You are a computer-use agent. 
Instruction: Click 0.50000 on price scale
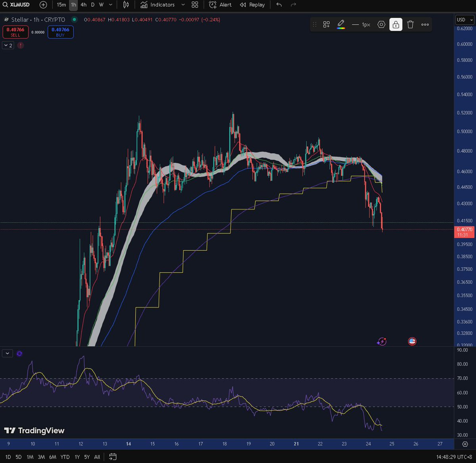tap(464, 131)
